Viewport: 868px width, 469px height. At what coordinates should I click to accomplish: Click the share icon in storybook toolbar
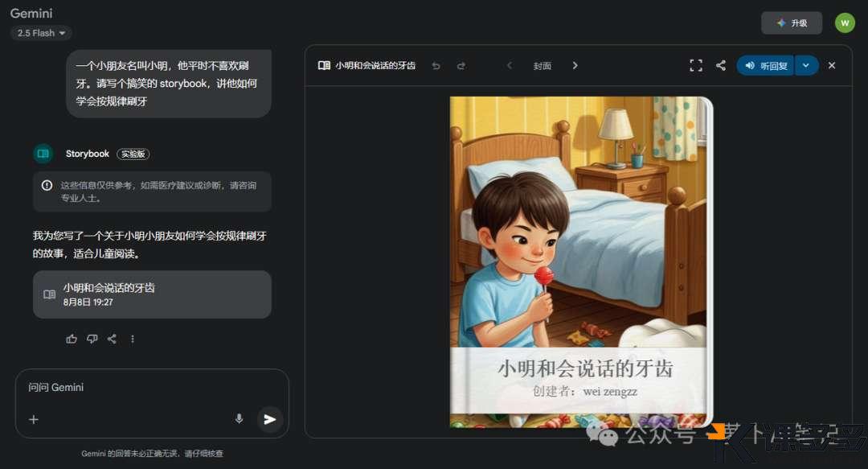[x=721, y=65]
